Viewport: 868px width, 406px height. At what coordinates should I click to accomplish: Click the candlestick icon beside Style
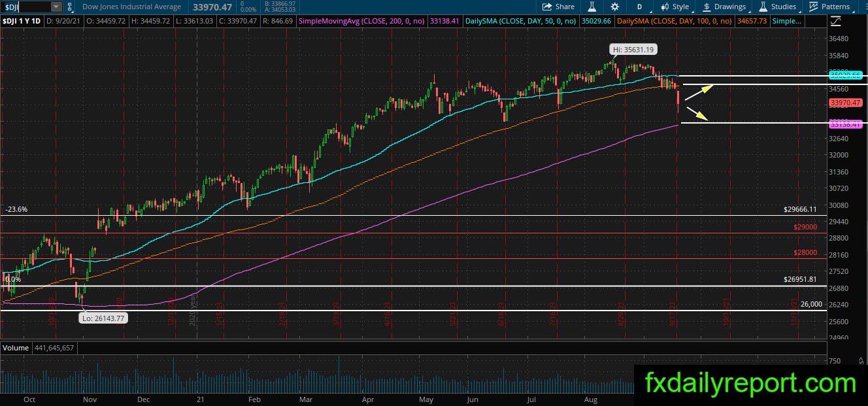pyautogui.click(x=664, y=7)
